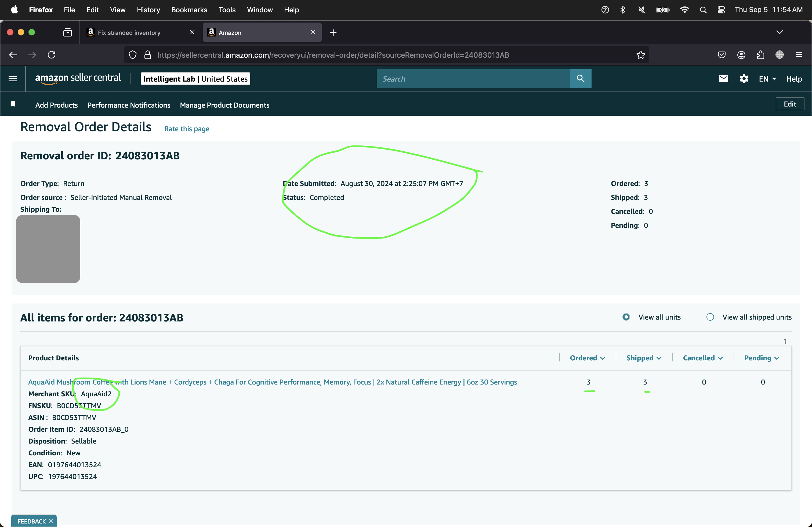Dismiss the FEEDBACK widget with X

51,521
